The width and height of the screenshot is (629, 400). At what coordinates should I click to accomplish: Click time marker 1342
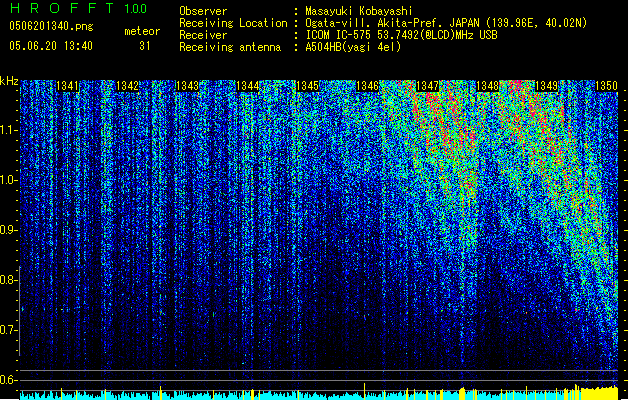[x=127, y=86]
